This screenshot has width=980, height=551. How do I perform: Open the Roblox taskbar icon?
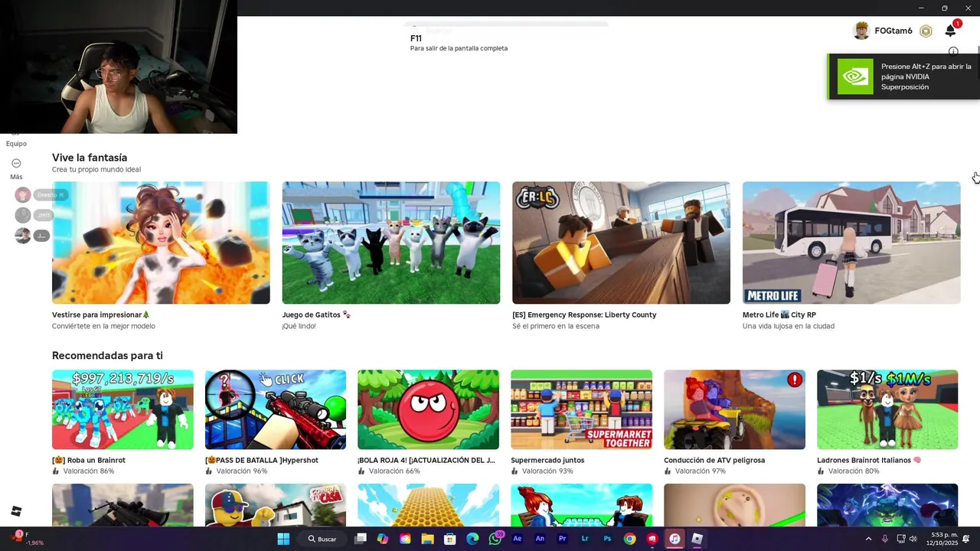[x=697, y=539]
